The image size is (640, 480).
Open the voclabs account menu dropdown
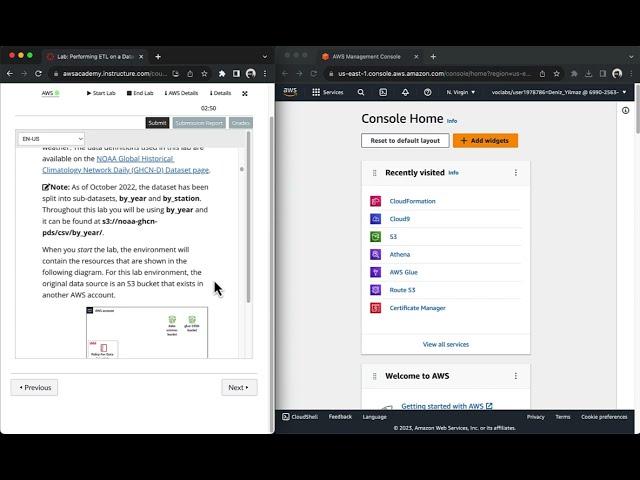point(559,92)
